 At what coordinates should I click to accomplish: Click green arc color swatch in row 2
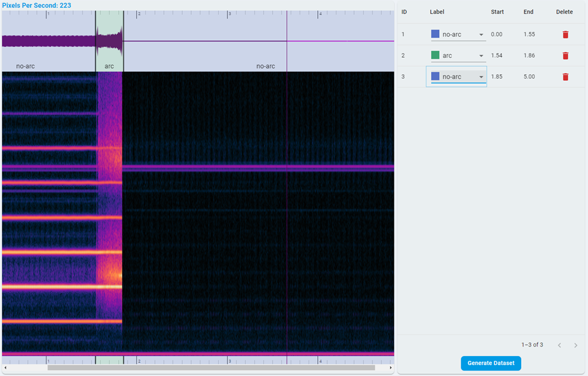(x=435, y=55)
